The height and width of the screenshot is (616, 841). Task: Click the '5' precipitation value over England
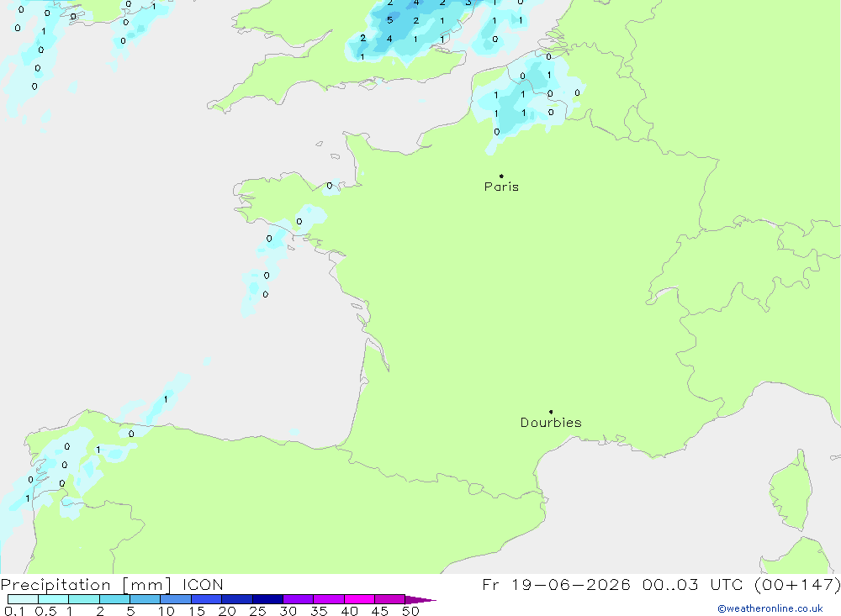390,20
